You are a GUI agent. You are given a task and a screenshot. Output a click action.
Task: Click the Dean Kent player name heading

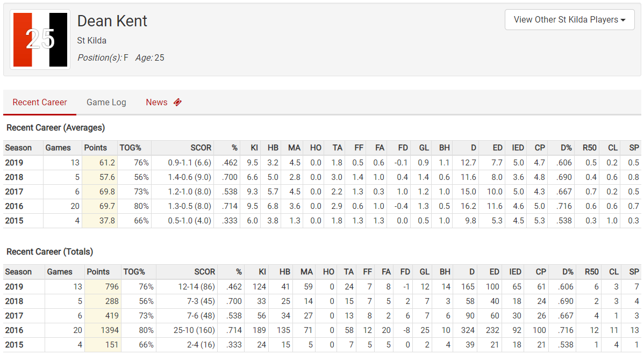[112, 21]
